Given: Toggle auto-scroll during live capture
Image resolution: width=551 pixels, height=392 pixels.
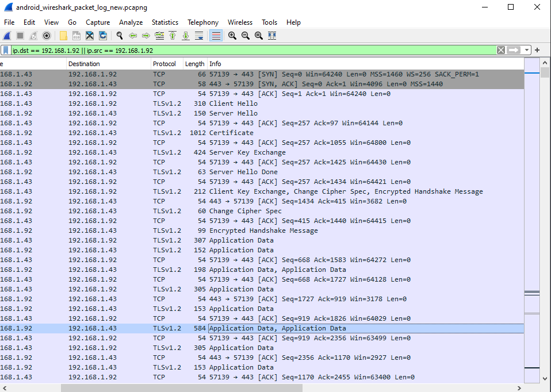Looking at the screenshot, I should click(199, 36).
